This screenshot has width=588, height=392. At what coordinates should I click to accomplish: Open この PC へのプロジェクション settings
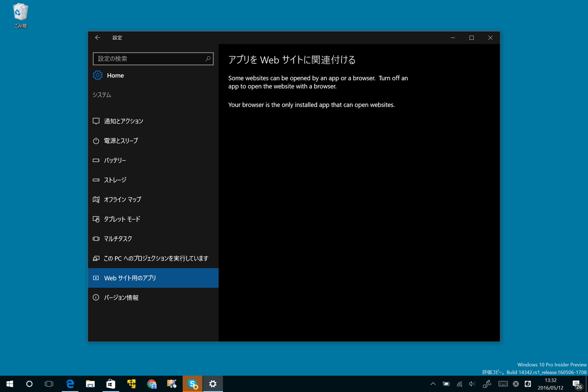pos(153,258)
